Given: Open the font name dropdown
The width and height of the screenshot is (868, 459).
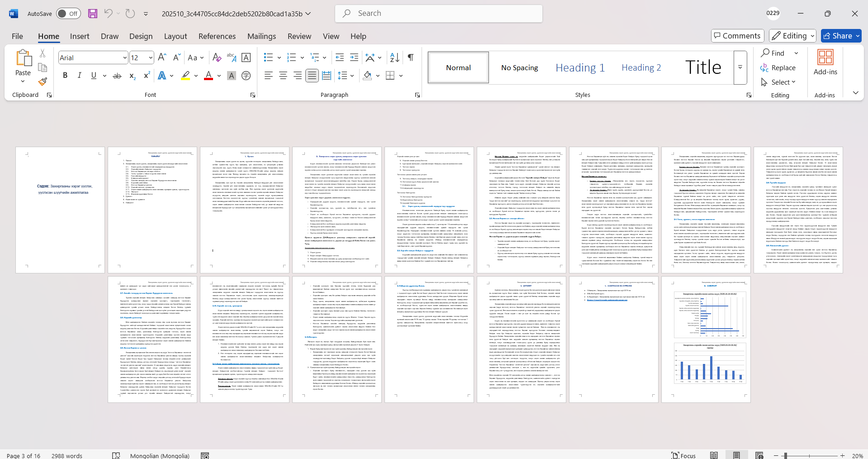Looking at the screenshot, I should point(125,57).
